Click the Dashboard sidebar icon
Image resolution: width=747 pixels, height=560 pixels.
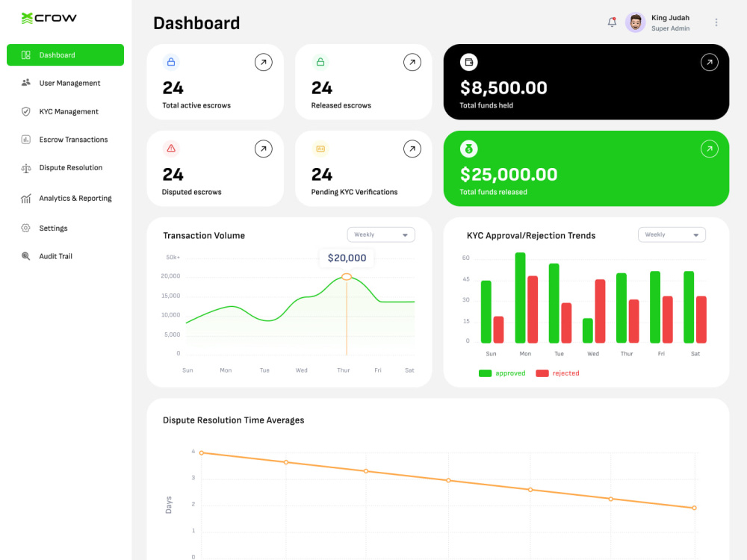pos(25,55)
